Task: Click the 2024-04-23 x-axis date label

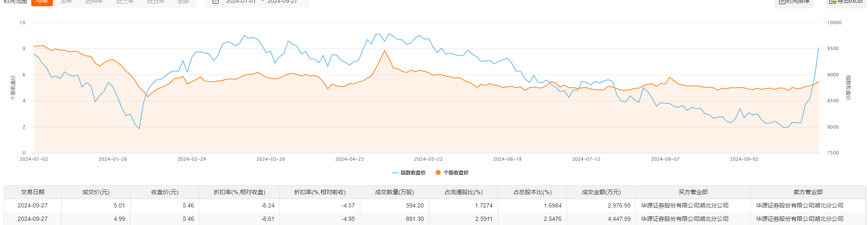Action: click(349, 159)
